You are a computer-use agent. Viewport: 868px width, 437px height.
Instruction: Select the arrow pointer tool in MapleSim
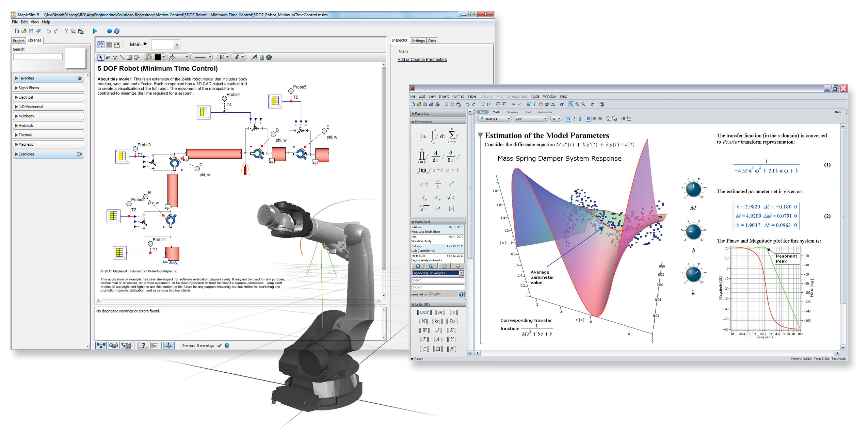tap(101, 57)
